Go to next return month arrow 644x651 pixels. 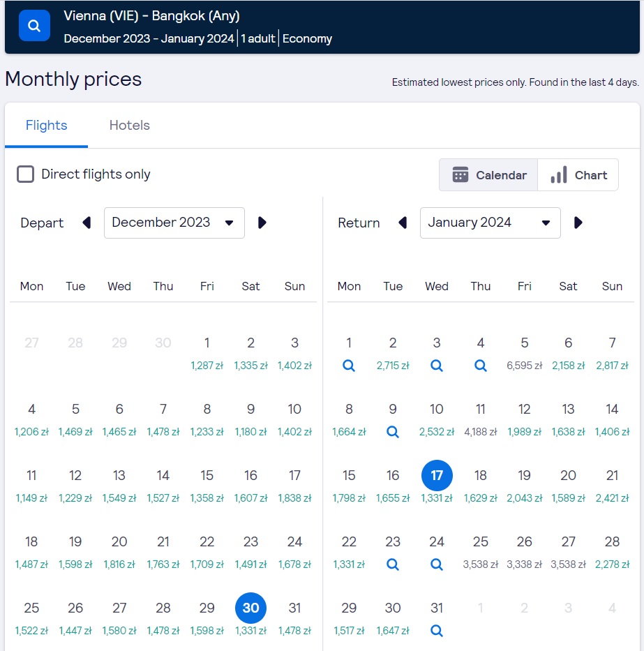tap(578, 223)
